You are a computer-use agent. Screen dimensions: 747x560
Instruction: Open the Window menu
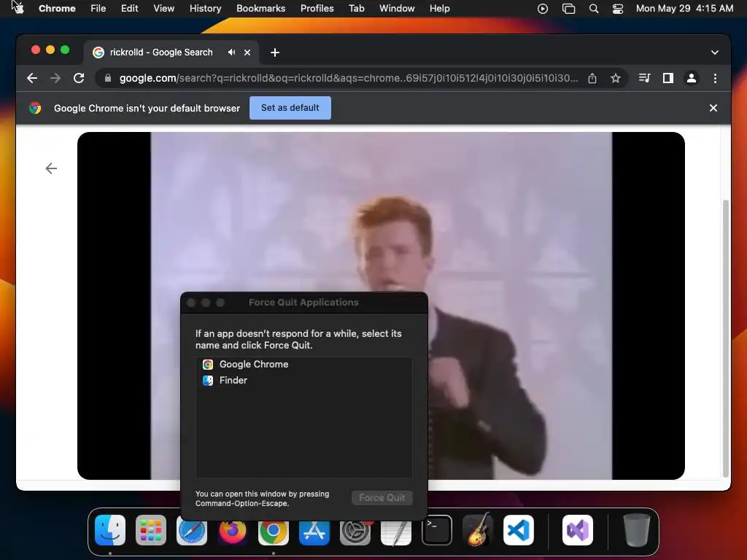397,8
